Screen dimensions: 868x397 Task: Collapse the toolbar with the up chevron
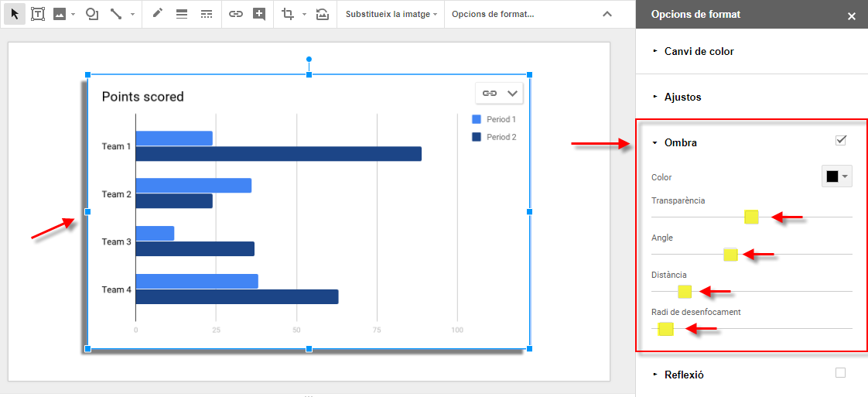tap(607, 15)
